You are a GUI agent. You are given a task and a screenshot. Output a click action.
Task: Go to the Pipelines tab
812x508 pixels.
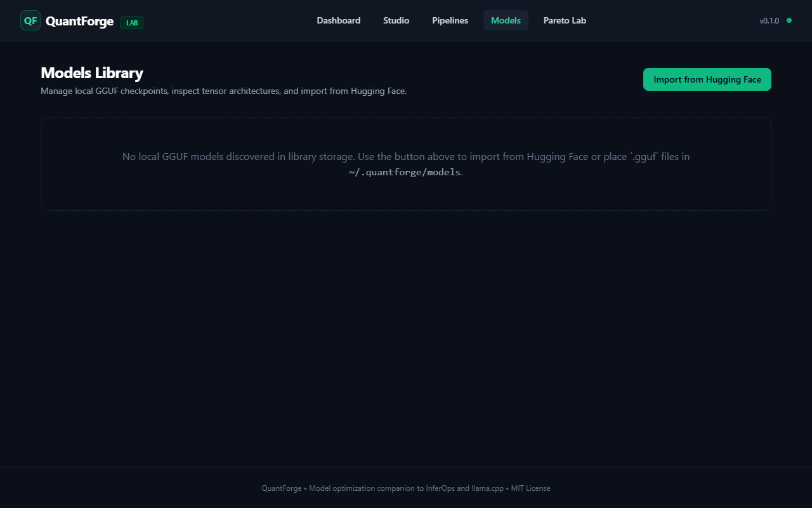(450, 20)
